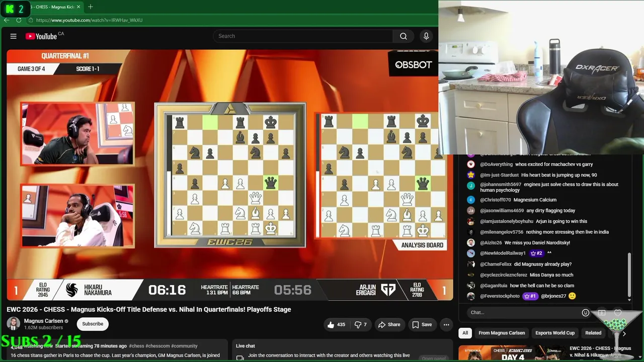Click the Arjun Erigaisi webcam in video

(77, 216)
